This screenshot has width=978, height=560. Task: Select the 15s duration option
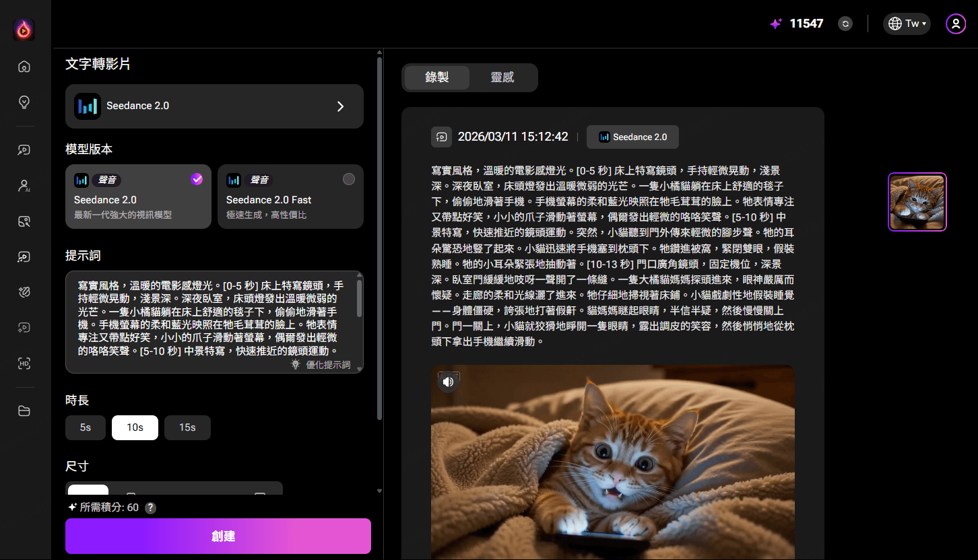[187, 427]
